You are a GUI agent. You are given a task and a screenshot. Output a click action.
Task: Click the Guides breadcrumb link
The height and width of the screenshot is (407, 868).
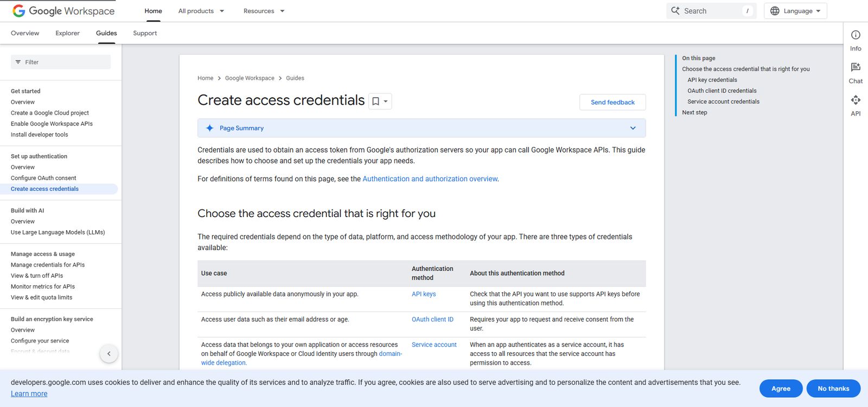click(295, 78)
